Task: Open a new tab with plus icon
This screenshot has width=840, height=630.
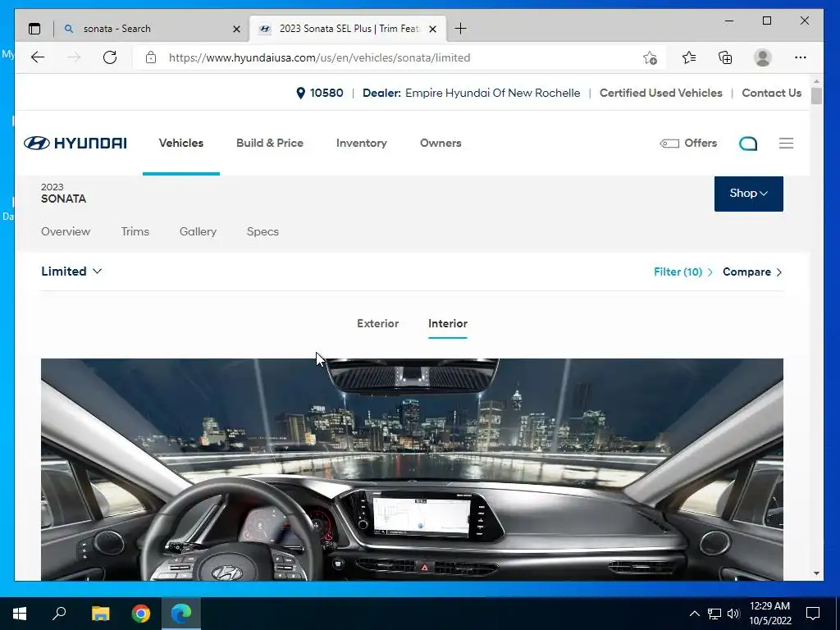Action: [460, 29]
